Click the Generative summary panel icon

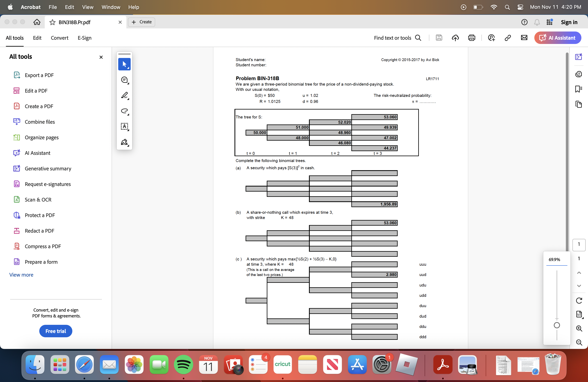point(579,57)
